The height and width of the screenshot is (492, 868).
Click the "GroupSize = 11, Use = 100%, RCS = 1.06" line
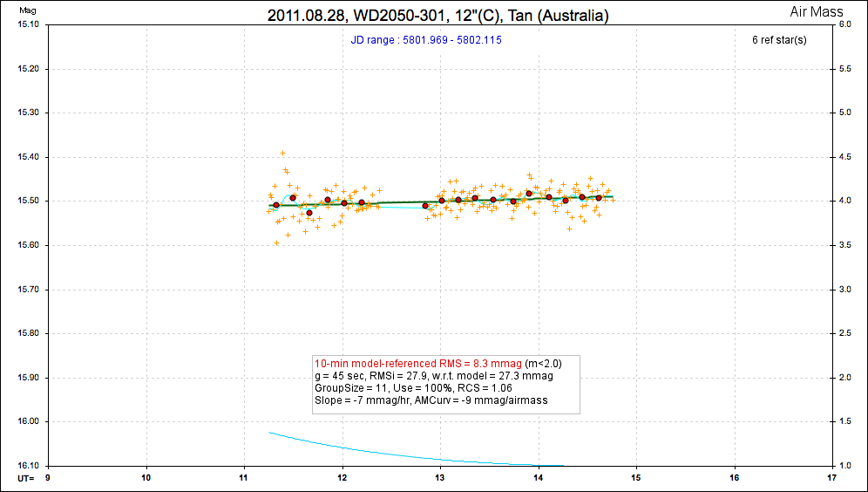point(413,388)
